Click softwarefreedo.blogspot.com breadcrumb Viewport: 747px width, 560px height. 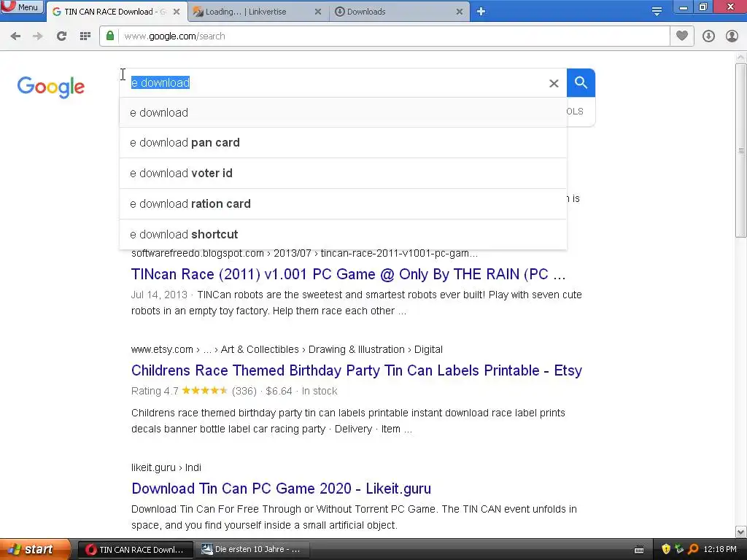tap(304, 253)
